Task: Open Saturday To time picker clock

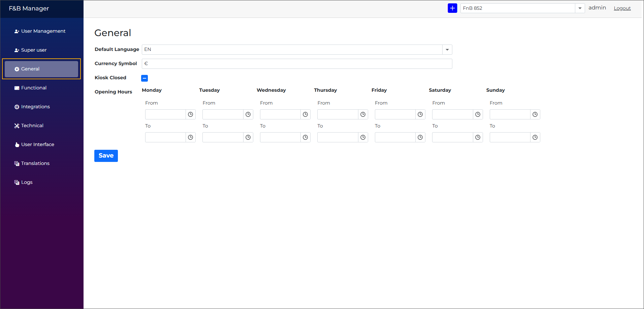Action: [x=478, y=137]
